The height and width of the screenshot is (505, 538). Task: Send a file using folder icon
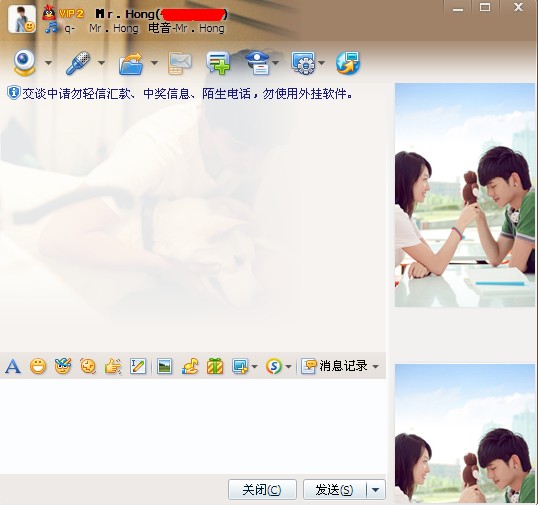131,63
